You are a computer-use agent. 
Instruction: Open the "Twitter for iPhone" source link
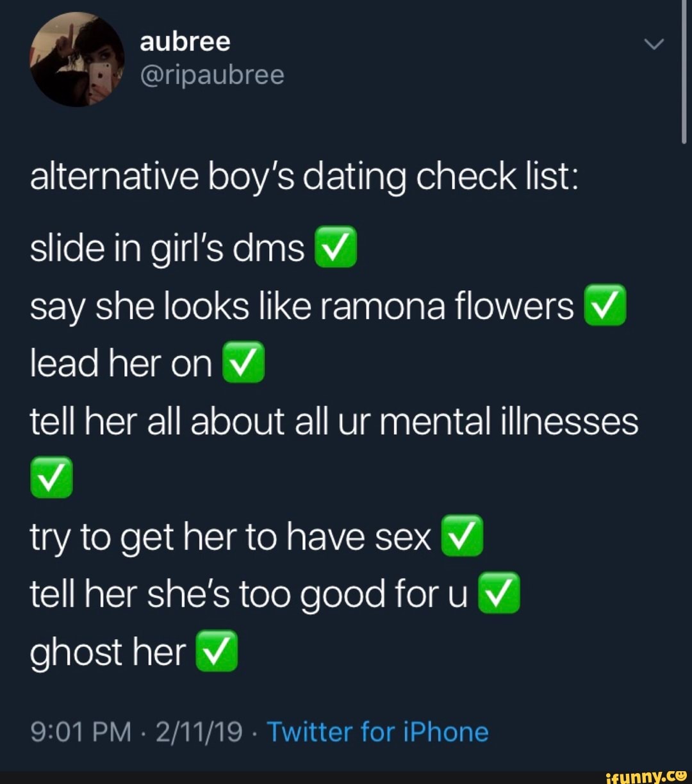coord(377,731)
